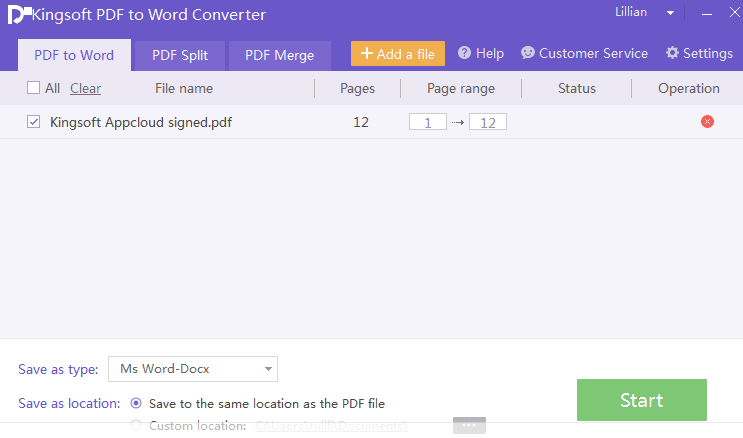
Task: Expand the Lillian account dropdown arrow
Action: click(670, 13)
